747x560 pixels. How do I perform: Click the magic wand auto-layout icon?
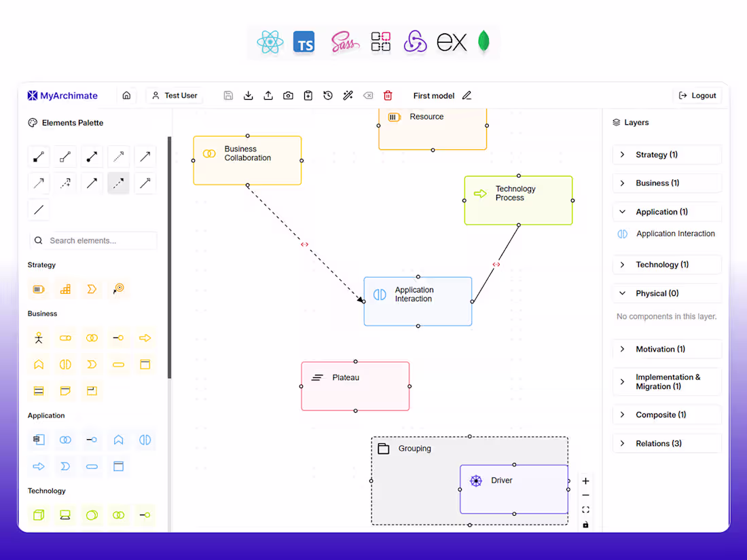tap(348, 95)
